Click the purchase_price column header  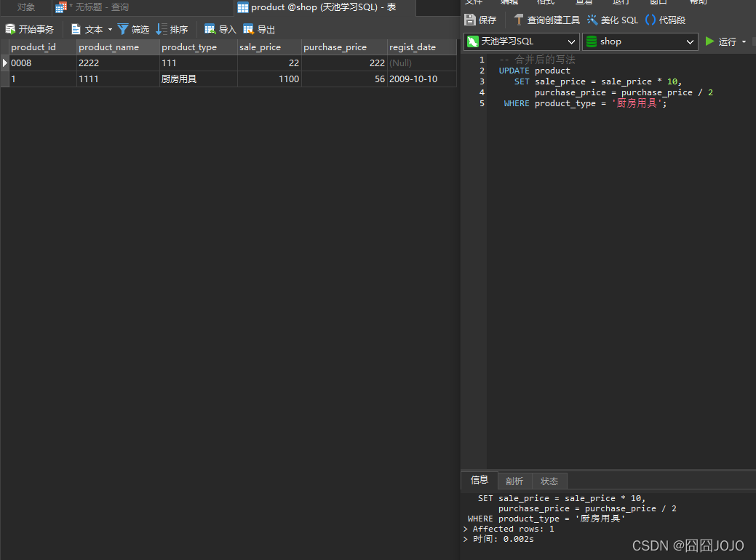(x=344, y=47)
